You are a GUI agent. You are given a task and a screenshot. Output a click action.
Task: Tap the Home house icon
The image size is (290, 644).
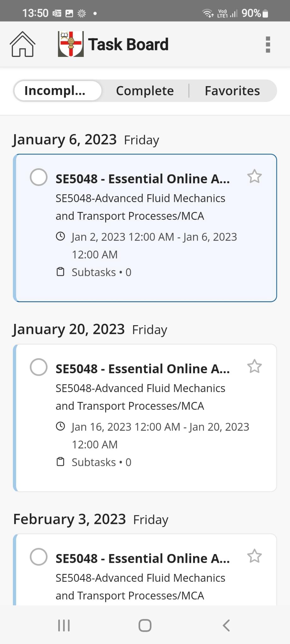(x=22, y=44)
